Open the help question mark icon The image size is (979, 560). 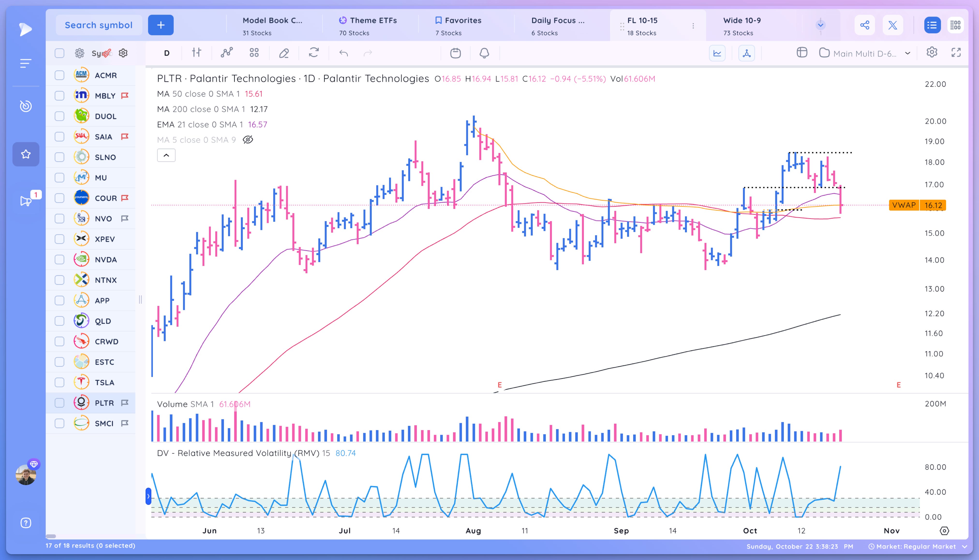coord(25,523)
